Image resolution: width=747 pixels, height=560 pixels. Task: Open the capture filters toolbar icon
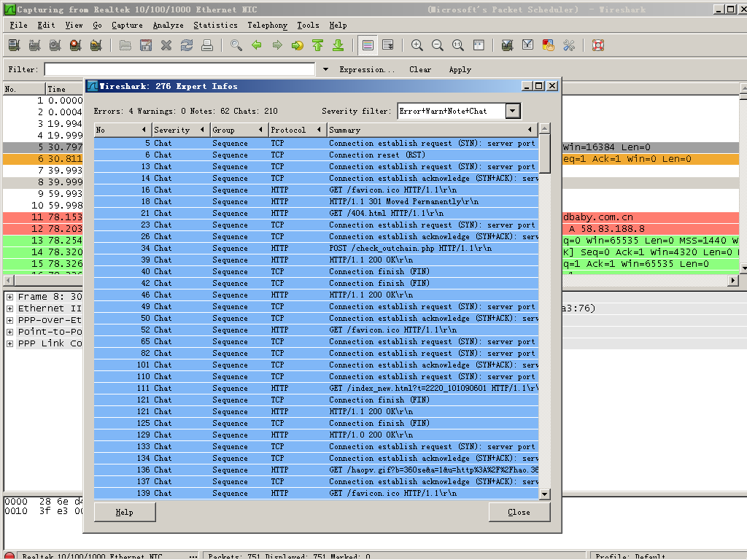(x=508, y=45)
